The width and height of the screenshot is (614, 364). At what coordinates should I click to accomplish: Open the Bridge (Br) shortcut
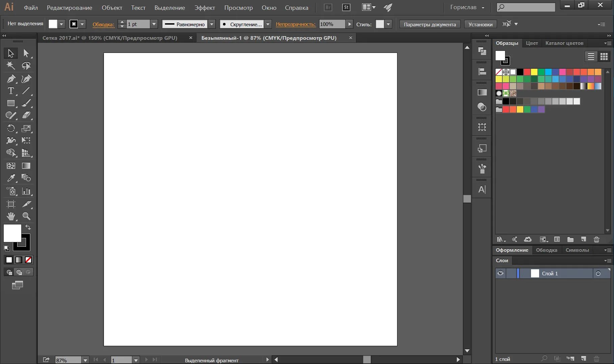pos(328,7)
